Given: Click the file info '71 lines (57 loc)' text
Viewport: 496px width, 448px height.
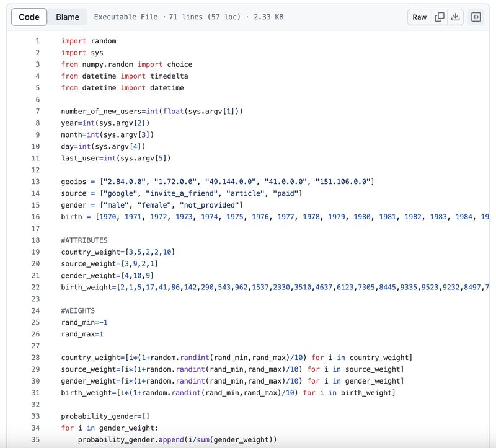Looking at the screenshot, I should 205,17.
